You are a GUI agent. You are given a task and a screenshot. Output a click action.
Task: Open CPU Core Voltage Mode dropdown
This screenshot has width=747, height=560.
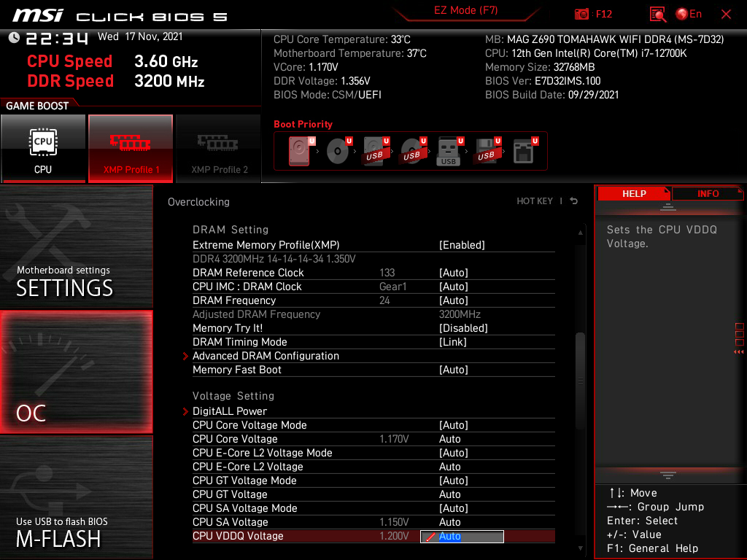click(454, 425)
